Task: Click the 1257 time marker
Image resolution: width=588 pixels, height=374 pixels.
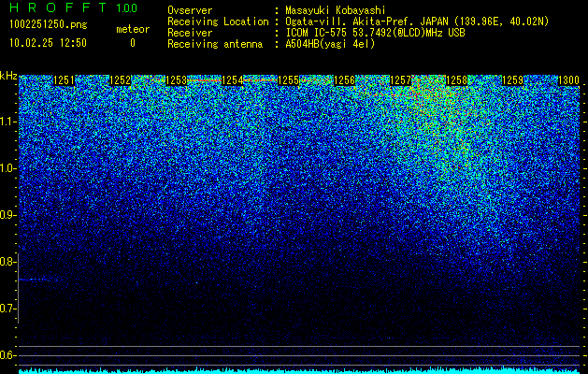Action: pyautogui.click(x=400, y=80)
